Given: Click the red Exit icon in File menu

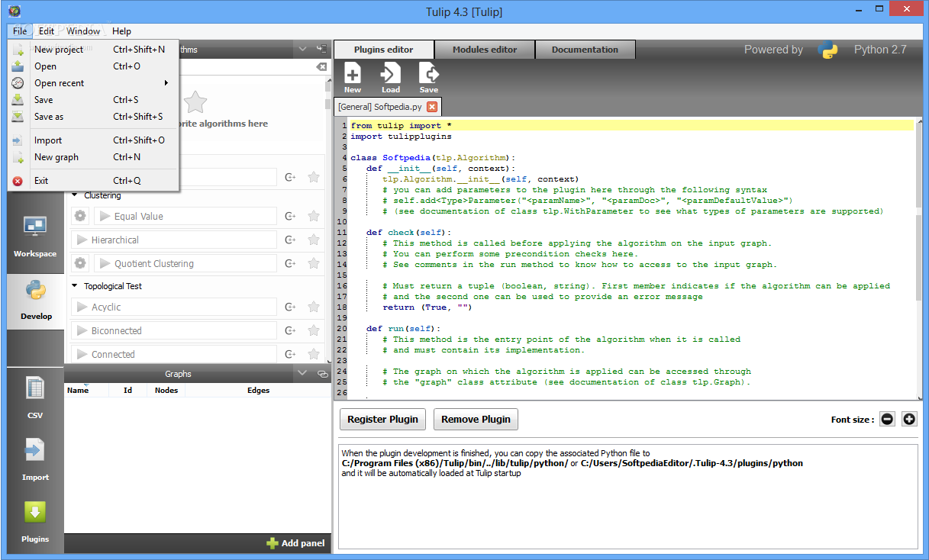Looking at the screenshot, I should click(x=18, y=181).
